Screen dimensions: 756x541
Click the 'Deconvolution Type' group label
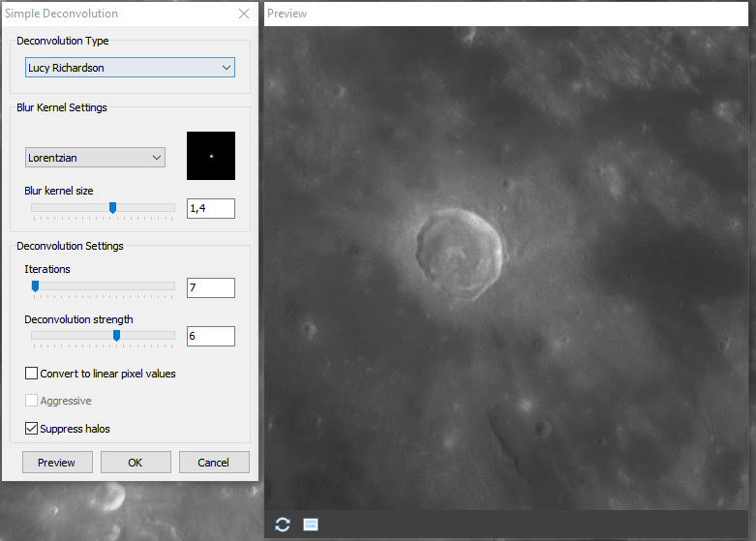coord(63,41)
